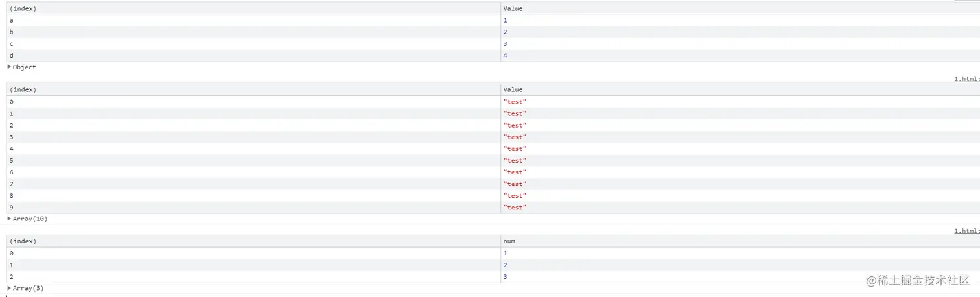The height and width of the screenshot is (297, 980).
Task: Click the "test" value in row 6
Action: coord(515,172)
